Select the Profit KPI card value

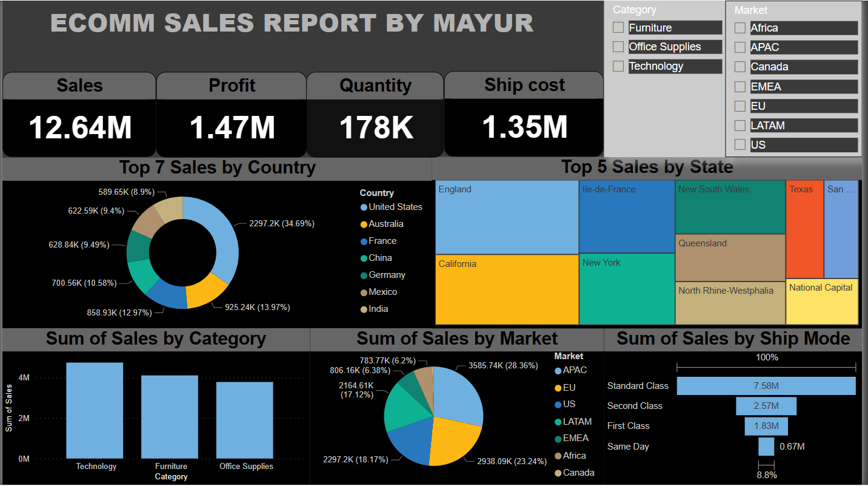(x=232, y=128)
